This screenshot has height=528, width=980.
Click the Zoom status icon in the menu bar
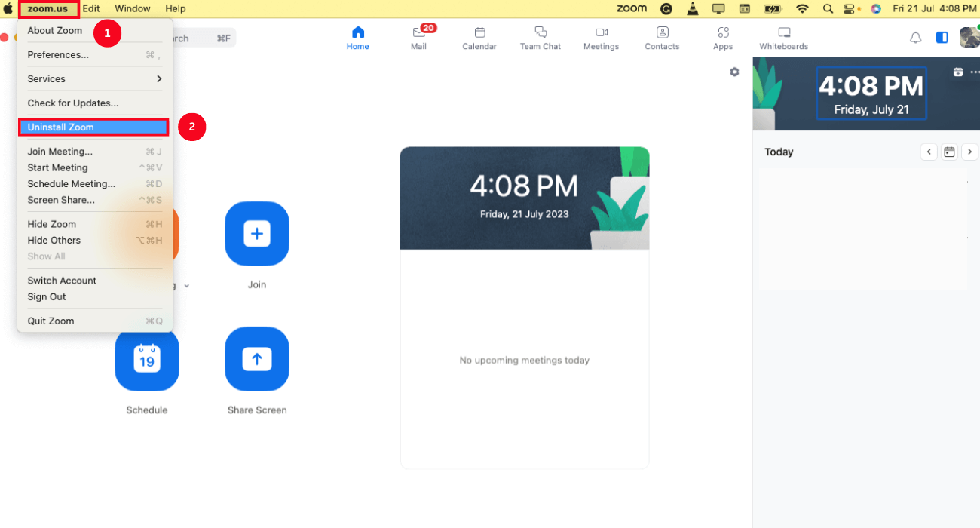click(632, 8)
